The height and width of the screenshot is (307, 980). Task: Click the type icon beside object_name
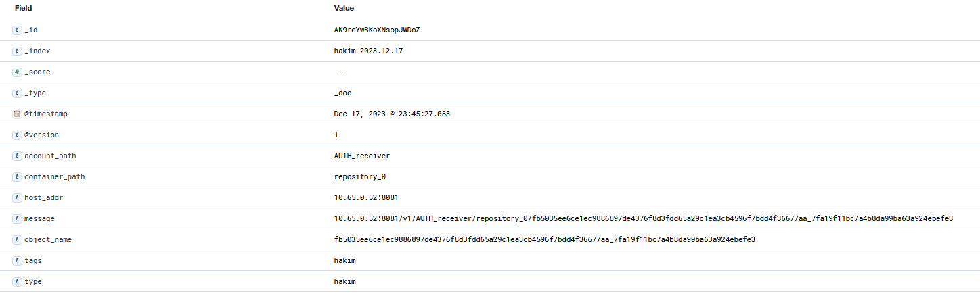[17, 240]
